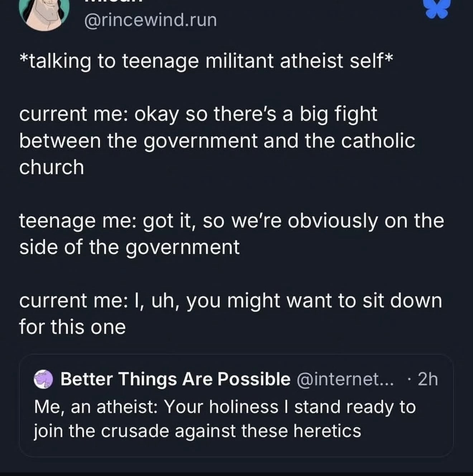Click the word "obviously" in the post
The width and height of the screenshot is (473, 476).
(333, 221)
